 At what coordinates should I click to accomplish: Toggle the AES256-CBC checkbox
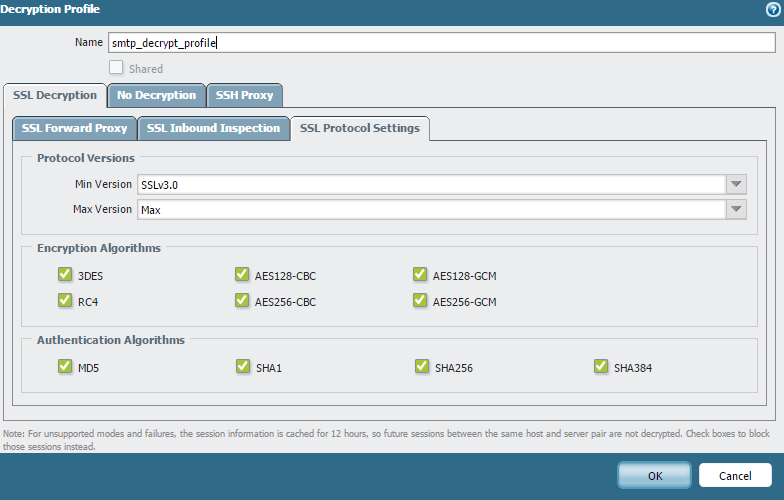pyautogui.click(x=242, y=300)
